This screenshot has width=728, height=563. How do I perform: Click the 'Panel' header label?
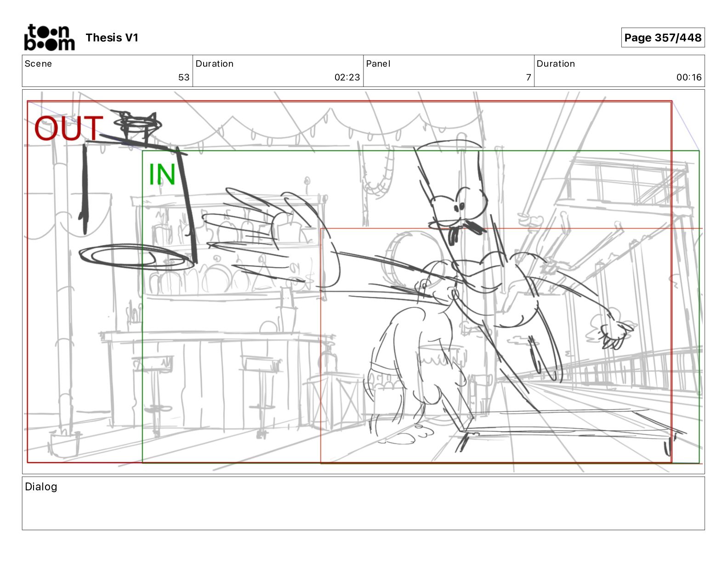pos(378,63)
